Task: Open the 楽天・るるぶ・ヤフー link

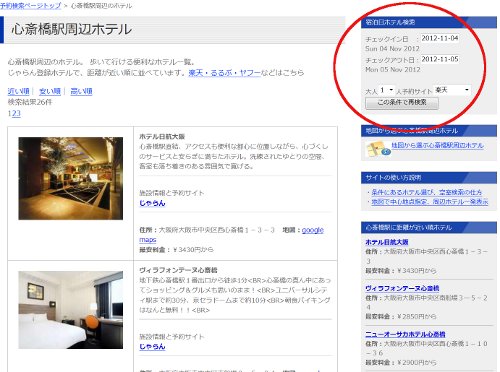Action: 224,72
